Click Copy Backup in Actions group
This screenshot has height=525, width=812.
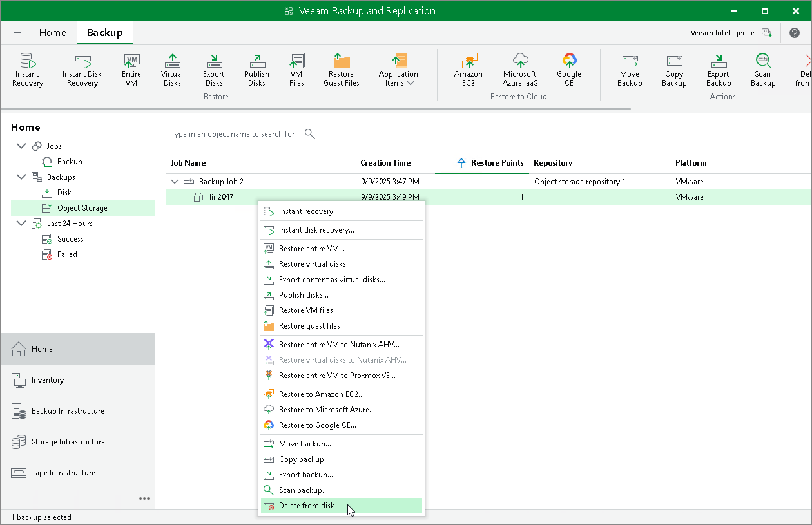pyautogui.click(x=674, y=70)
